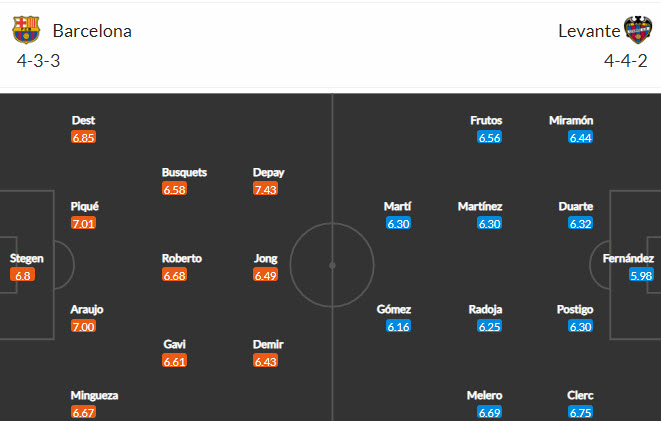Screen dimensions: 661x421
Task: Open Gavi's player profile
Action: click(x=174, y=344)
